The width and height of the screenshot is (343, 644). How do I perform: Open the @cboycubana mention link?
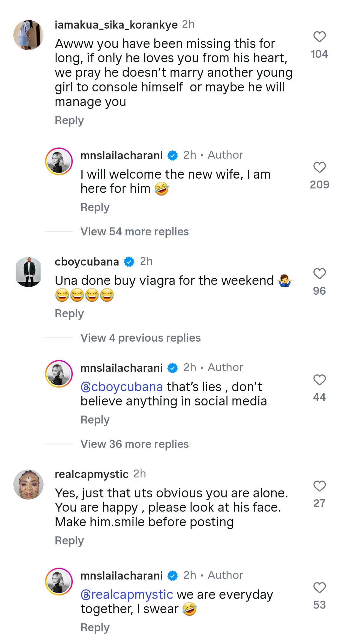122,387
